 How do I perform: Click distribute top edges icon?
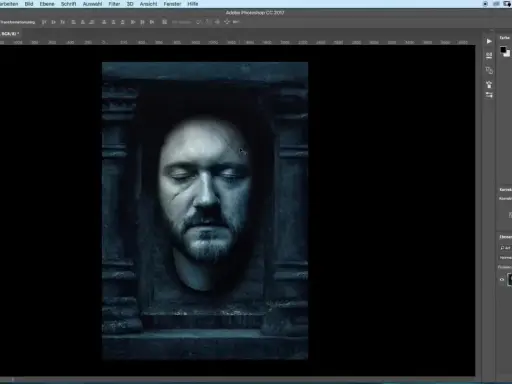[104, 22]
